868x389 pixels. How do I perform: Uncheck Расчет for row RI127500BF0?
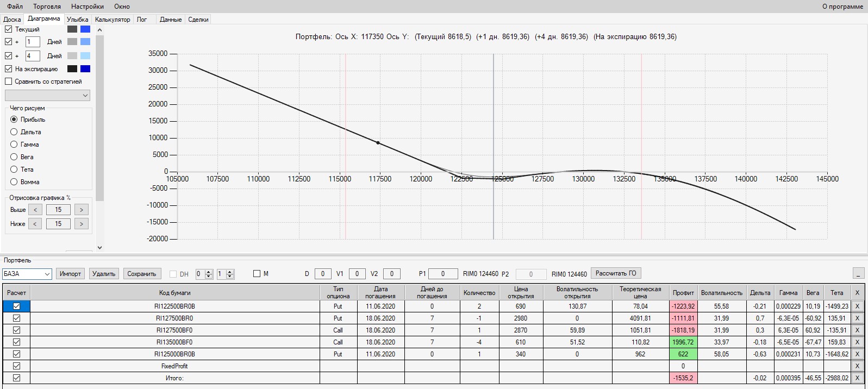[16, 330]
